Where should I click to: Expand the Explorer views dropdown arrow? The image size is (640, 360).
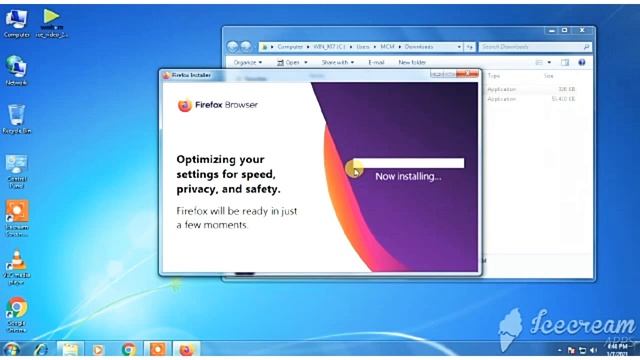tap(549, 62)
